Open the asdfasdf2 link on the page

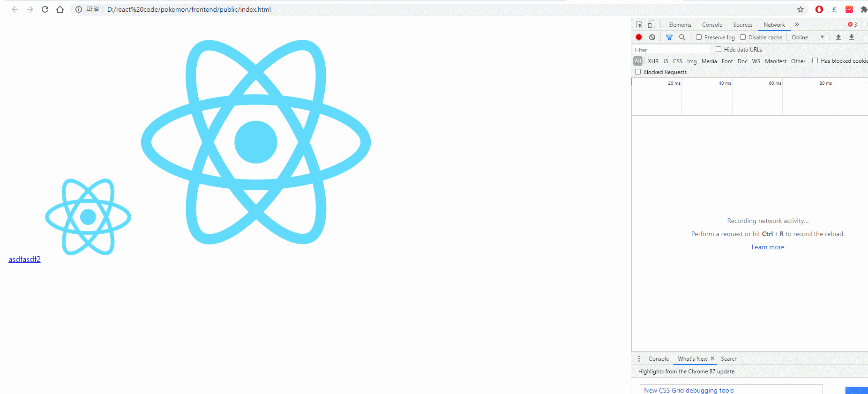tap(24, 259)
